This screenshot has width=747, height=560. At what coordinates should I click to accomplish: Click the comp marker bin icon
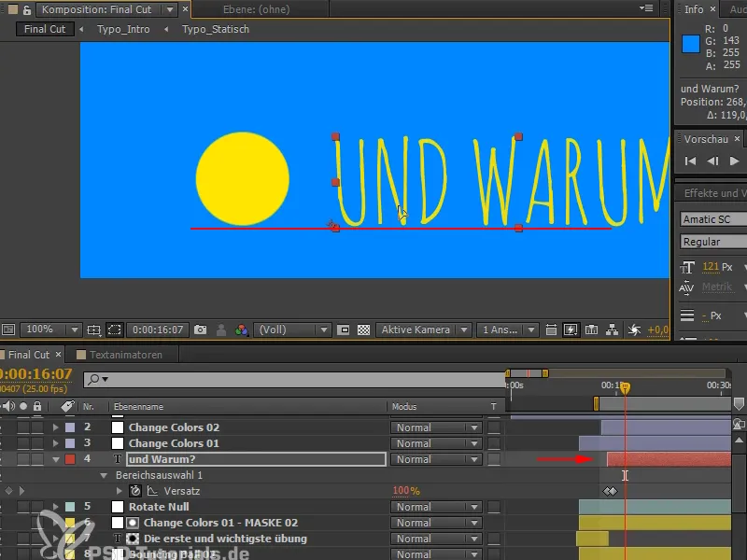point(739,404)
